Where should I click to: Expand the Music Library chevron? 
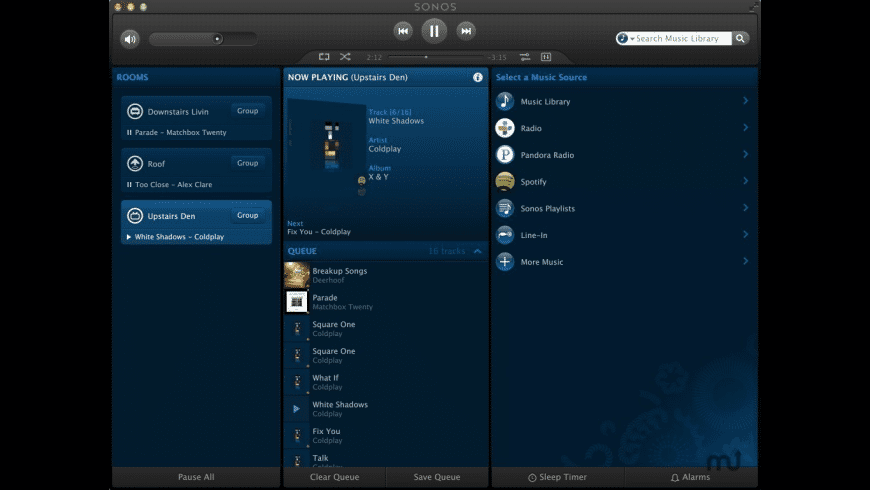[746, 101]
